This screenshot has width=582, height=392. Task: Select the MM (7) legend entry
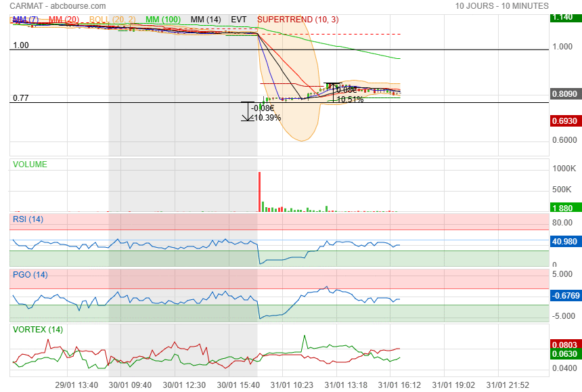coord(26,20)
